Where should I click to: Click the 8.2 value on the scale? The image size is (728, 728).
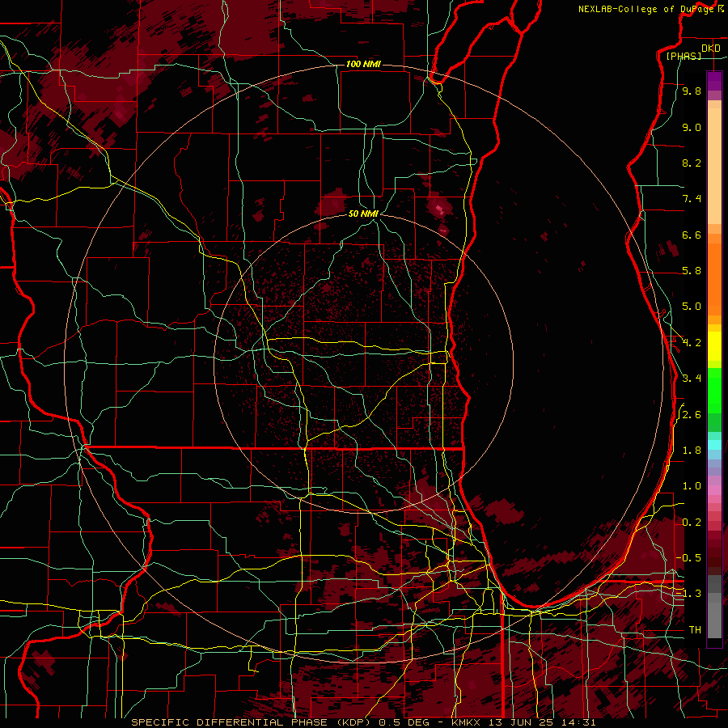pos(692,163)
